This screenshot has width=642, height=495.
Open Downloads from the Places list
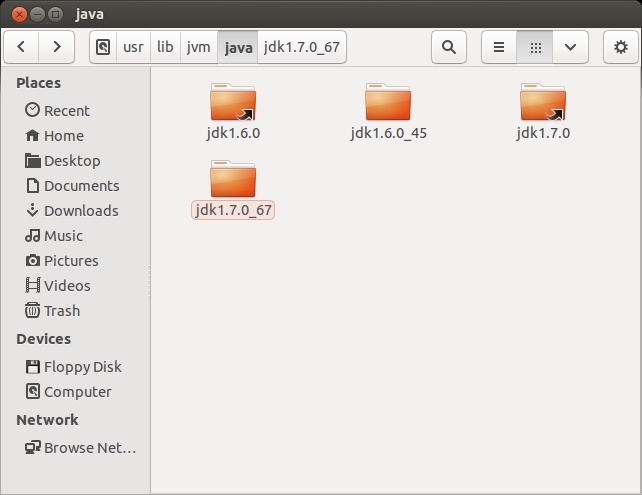tap(81, 211)
